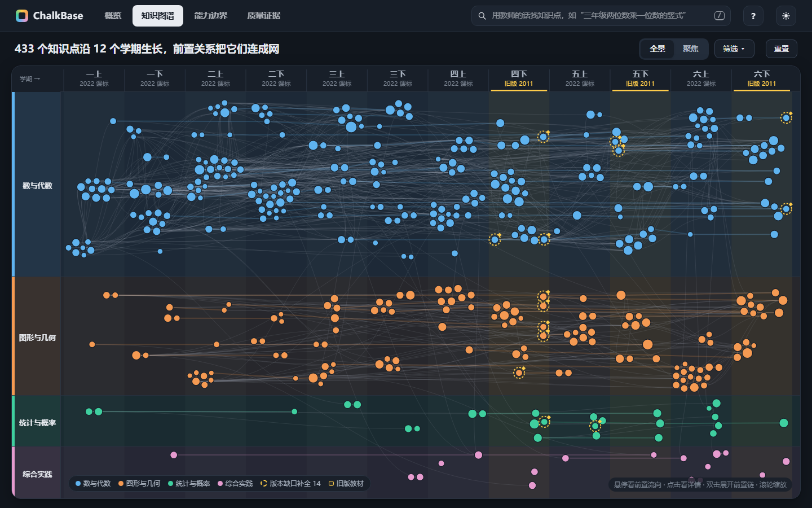Click the dashed-ring node in 六下 top corner

pyautogui.click(x=786, y=118)
